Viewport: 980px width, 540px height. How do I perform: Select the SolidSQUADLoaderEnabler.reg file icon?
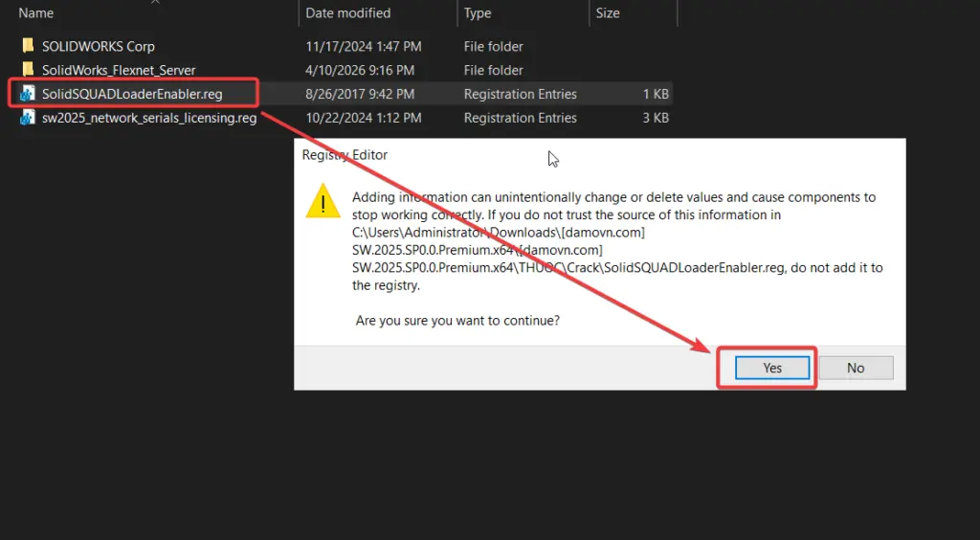coord(28,93)
